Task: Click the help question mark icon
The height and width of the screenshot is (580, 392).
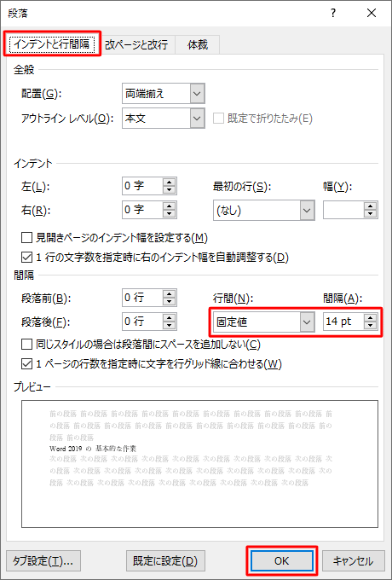Action: point(333,14)
